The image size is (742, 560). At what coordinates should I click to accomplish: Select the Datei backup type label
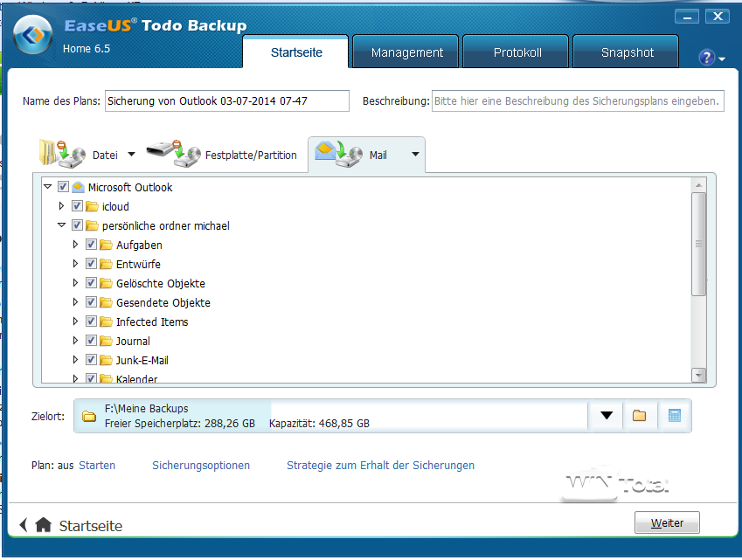click(105, 156)
